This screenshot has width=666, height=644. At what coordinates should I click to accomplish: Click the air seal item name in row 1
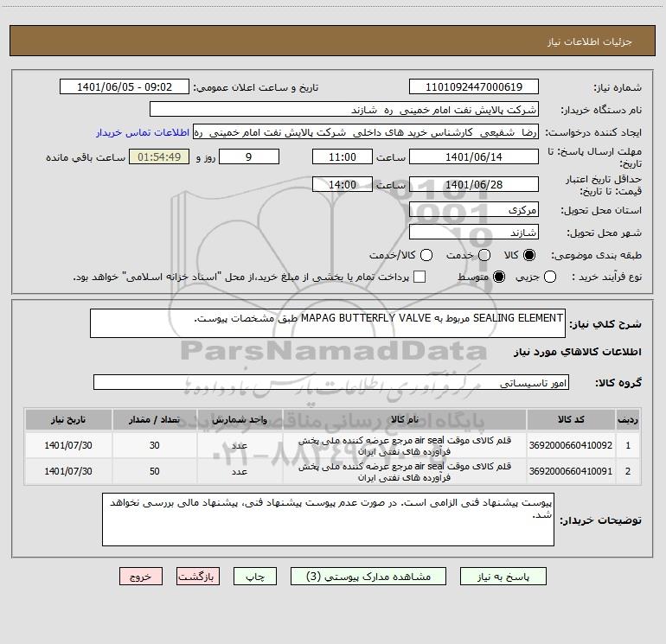click(405, 446)
